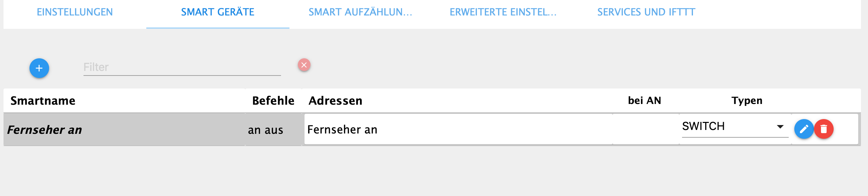Open the Smart Aufzählungen tab

click(360, 12)
